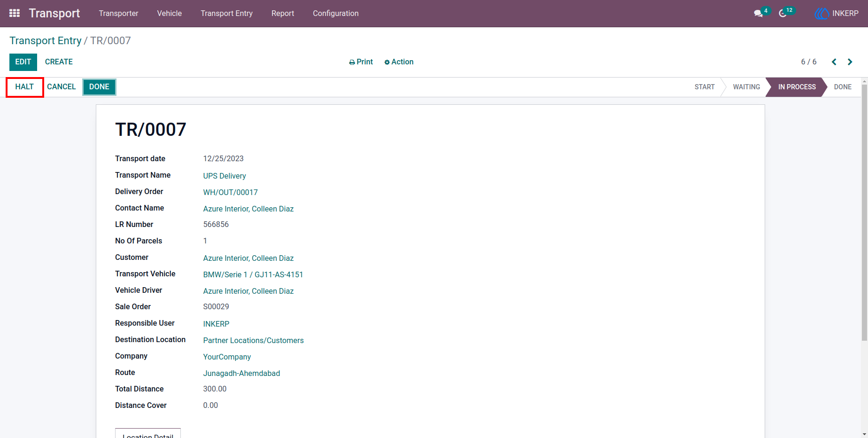Open the Report menu
Screen dimensions: 868x438
[x=283, y=13]
